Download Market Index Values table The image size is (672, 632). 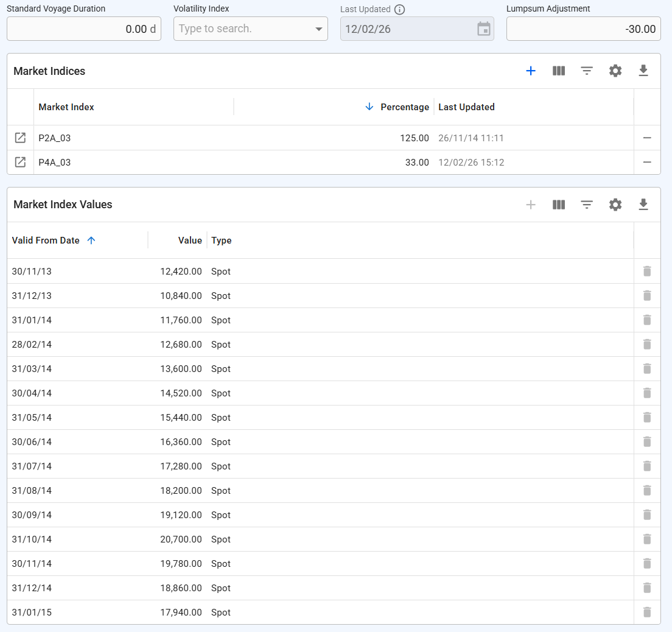point(643,205)
